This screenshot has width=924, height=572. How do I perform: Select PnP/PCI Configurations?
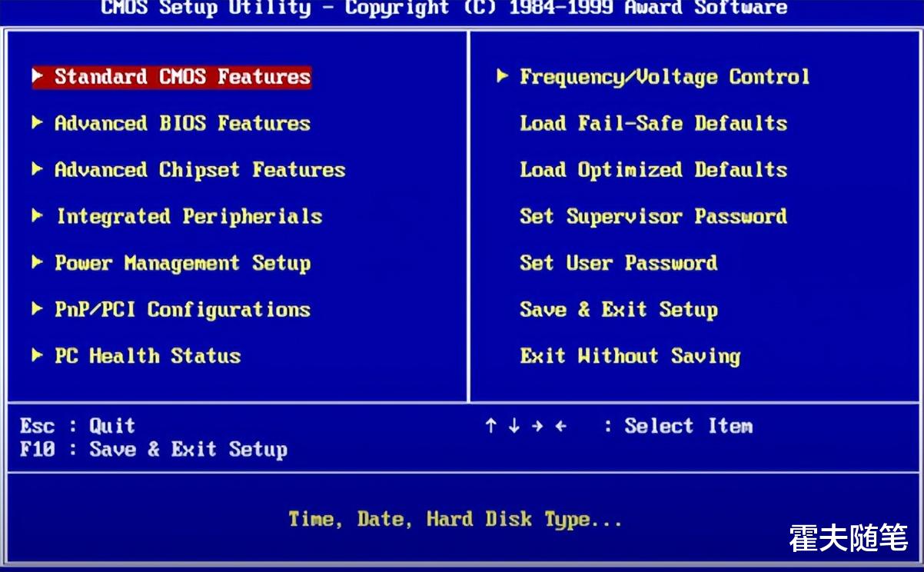[183, 310]
